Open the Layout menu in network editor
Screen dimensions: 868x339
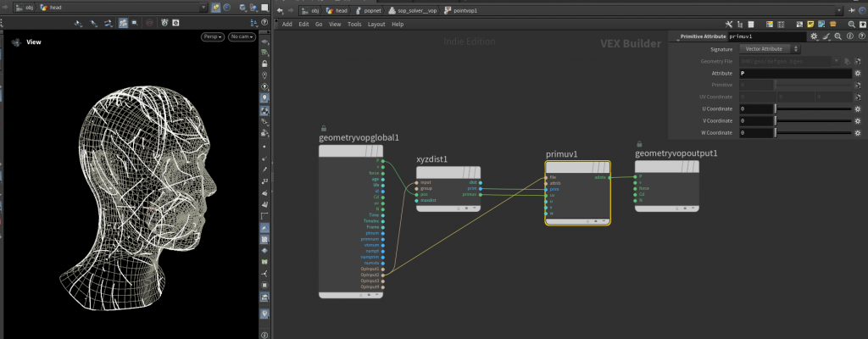pos(376,25)
